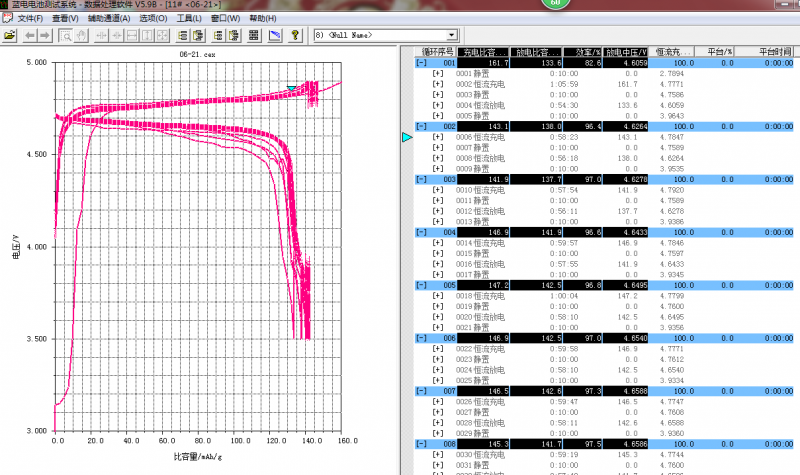This screenshot has width=800, height=475.
Task: Click the 恒流充 column header
Action: pos(672,52)
